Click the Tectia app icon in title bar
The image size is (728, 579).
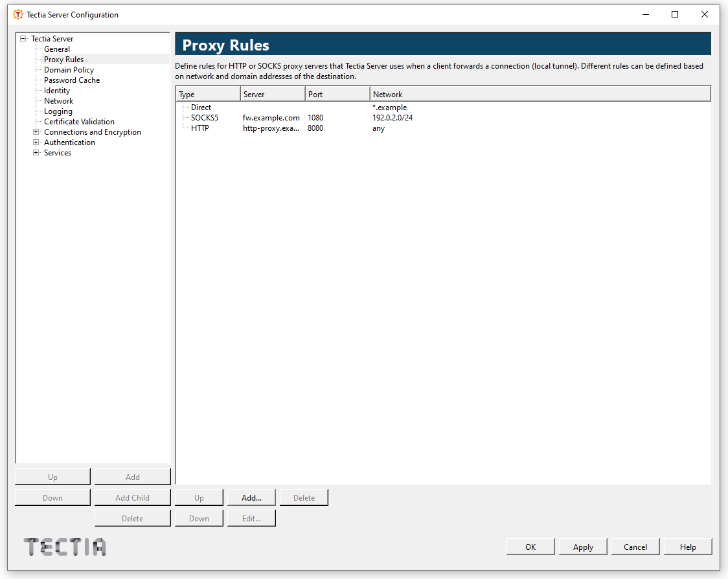pyautogui.click(x=18, y=14)
